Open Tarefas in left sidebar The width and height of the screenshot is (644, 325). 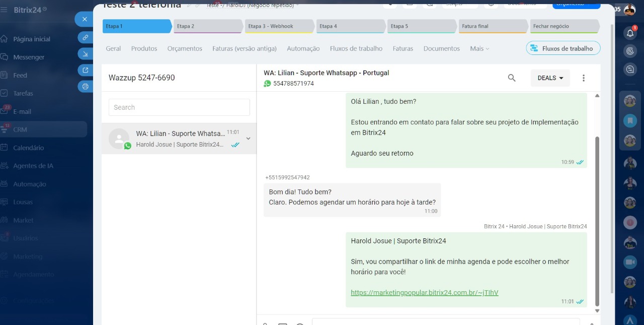pos(23,93)
